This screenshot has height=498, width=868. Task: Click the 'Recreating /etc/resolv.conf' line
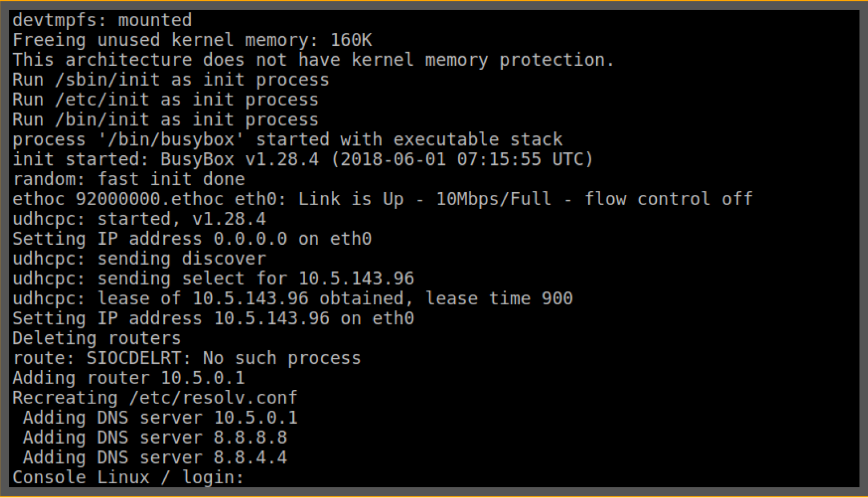[x=155, y=398]
